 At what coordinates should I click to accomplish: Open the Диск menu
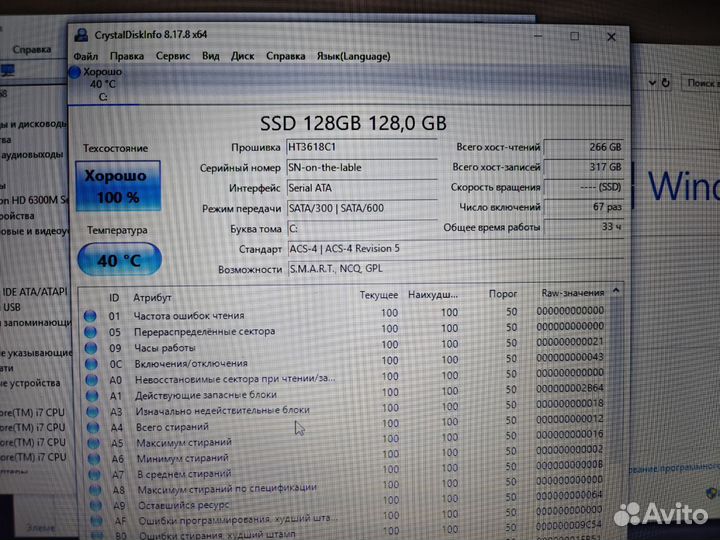point(242,56)
